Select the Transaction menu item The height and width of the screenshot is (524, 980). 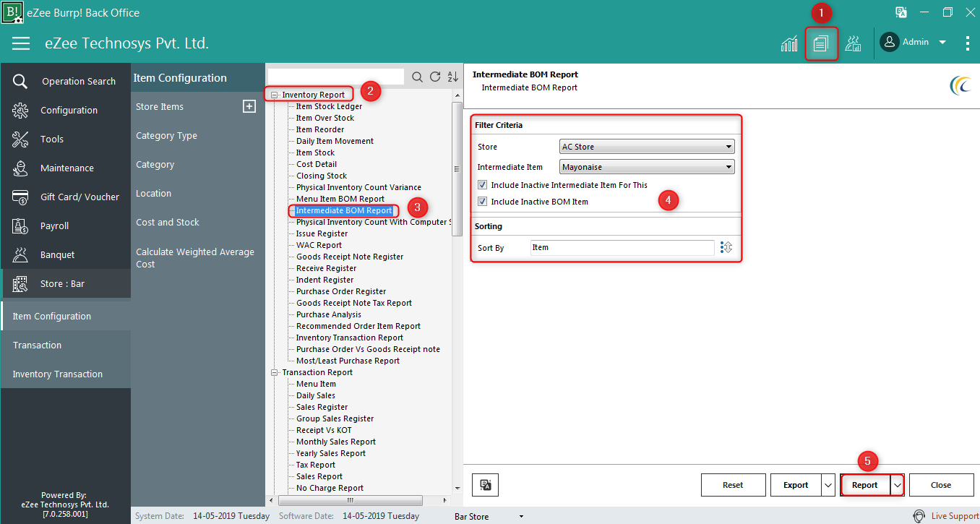tap(66, 345)
